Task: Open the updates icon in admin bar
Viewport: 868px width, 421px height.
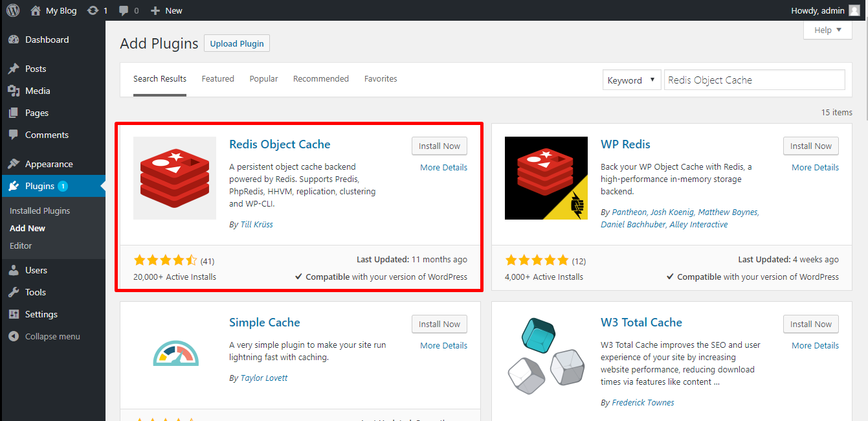Action: 93,10
